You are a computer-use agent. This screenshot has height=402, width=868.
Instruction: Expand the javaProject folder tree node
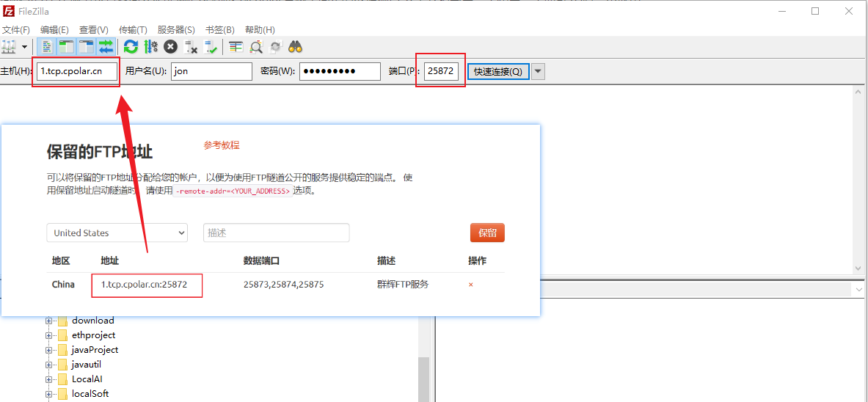tap(48, 350)
